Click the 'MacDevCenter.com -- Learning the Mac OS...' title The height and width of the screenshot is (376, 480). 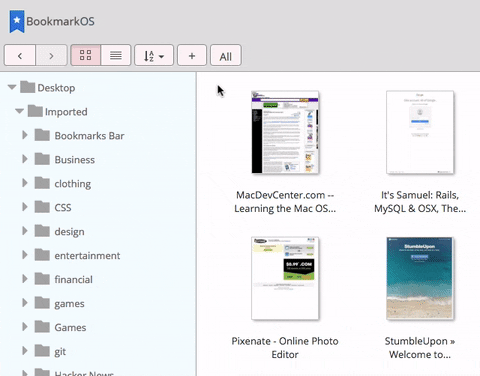[x=285, y=202]
